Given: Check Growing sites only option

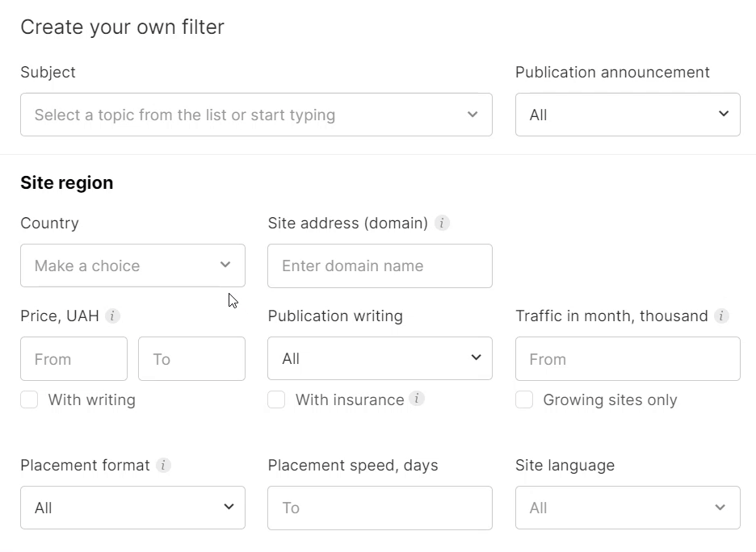Looking at the screenshot, I should pos(524,399).
